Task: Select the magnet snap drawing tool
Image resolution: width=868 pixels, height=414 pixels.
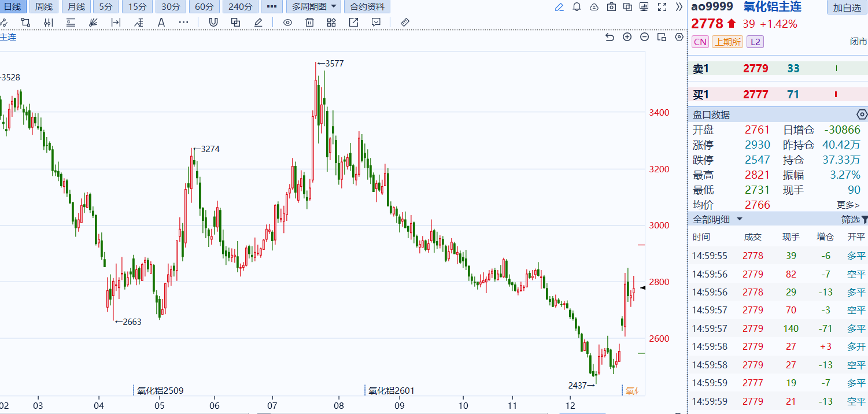Action: click(x=213, y=23)
